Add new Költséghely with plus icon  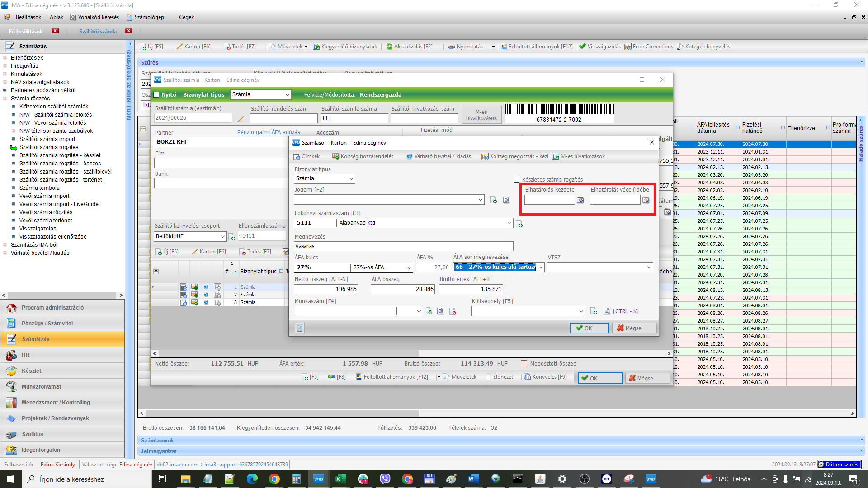click(x=594, y=311)
